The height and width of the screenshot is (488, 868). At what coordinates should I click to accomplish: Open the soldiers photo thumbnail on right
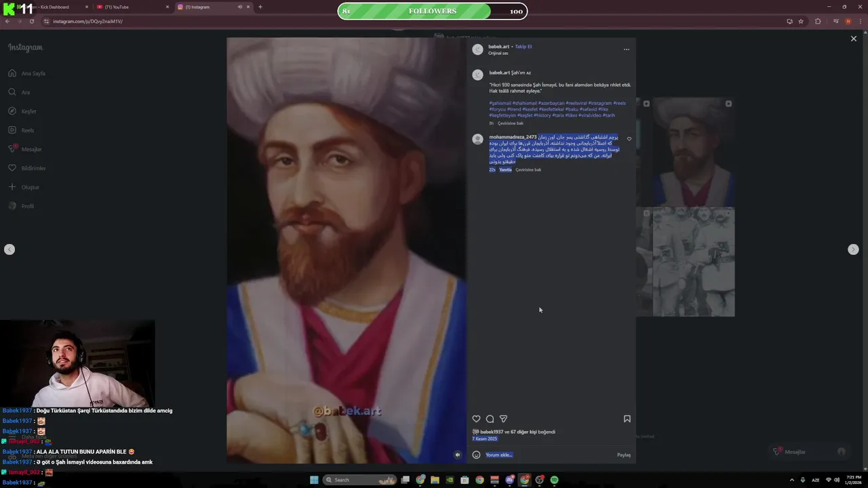pyautogui.click(x=694, y=262)
